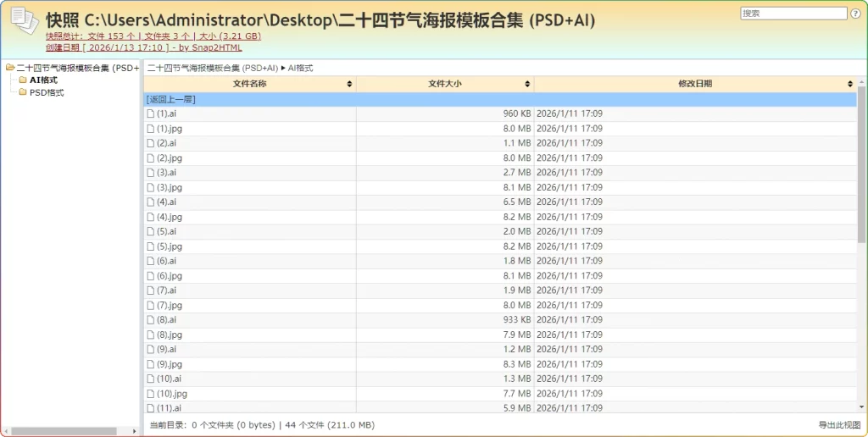Image resolution: width=868 pixels, height=437 pixels.
Task: Click the root folder icon in tree
Action: (x=10, y=68)
